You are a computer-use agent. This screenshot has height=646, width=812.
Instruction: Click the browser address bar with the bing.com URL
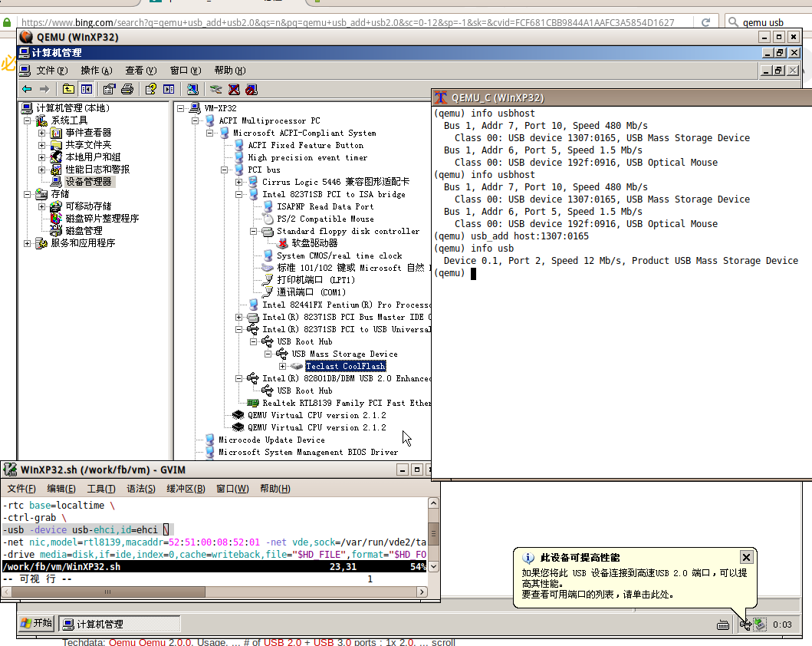coord(357,22)
